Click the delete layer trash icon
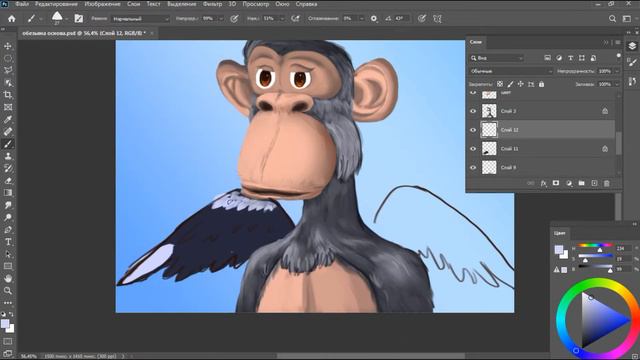Viewport: 640px width, 360px height. (x=607, y=184)
